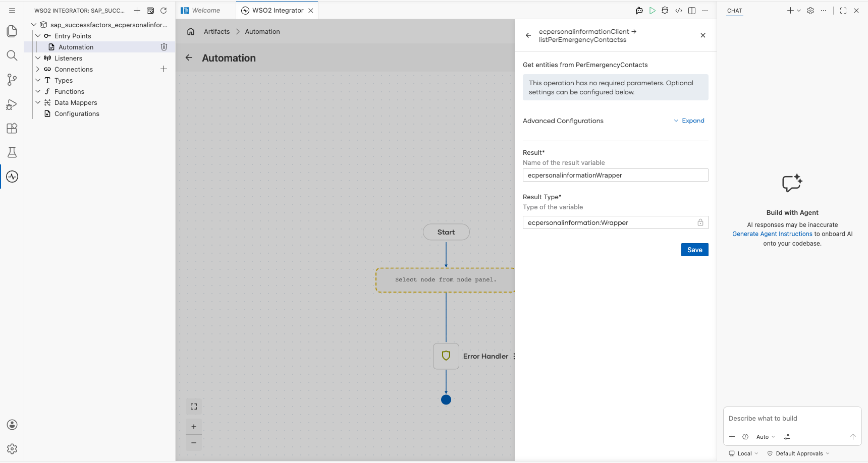Delete the Automation entry point
This screenshot has width=868, height=463.
164,47
